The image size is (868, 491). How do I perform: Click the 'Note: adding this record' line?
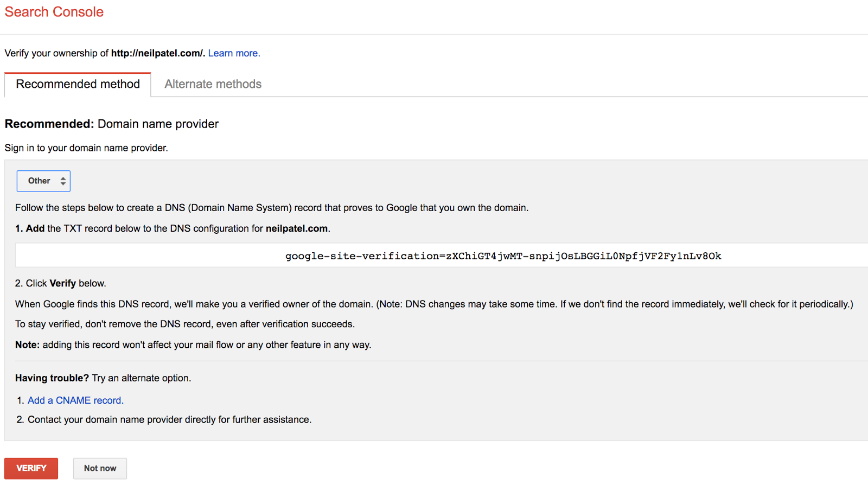point(193,345)
